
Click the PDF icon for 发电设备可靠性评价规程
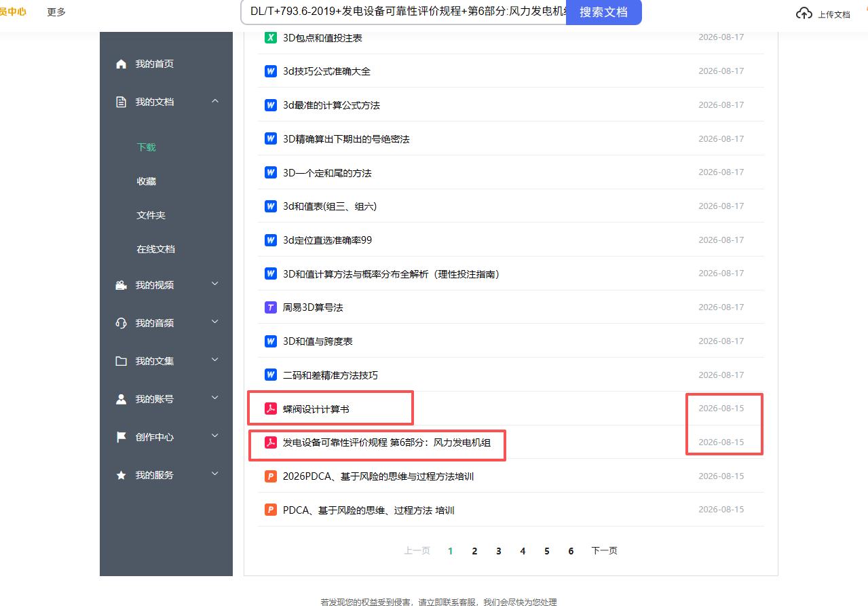pyautogui.click(x=271, y=442)
